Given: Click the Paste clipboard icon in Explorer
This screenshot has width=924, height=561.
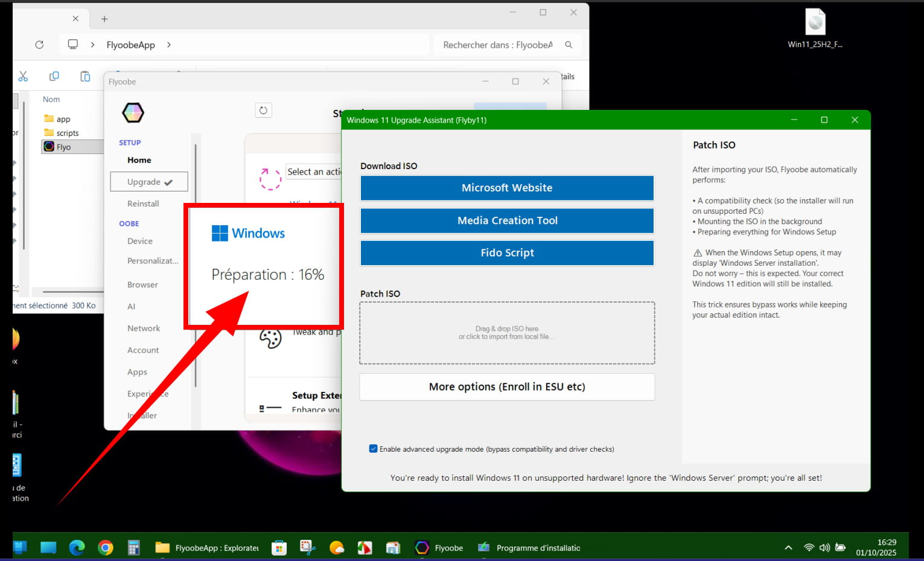Looking at the screenshot, I should click(85, 76).
